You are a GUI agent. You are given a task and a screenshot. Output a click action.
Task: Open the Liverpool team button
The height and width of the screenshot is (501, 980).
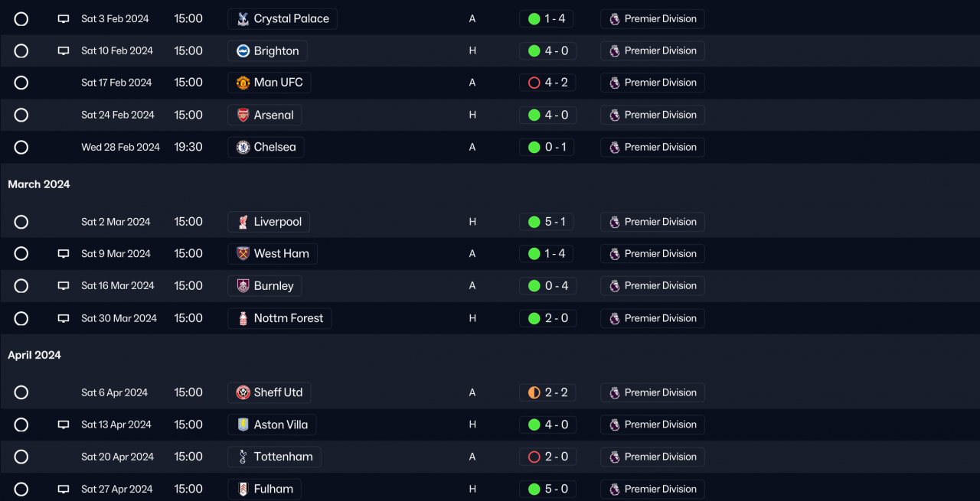tap(269, 222)
